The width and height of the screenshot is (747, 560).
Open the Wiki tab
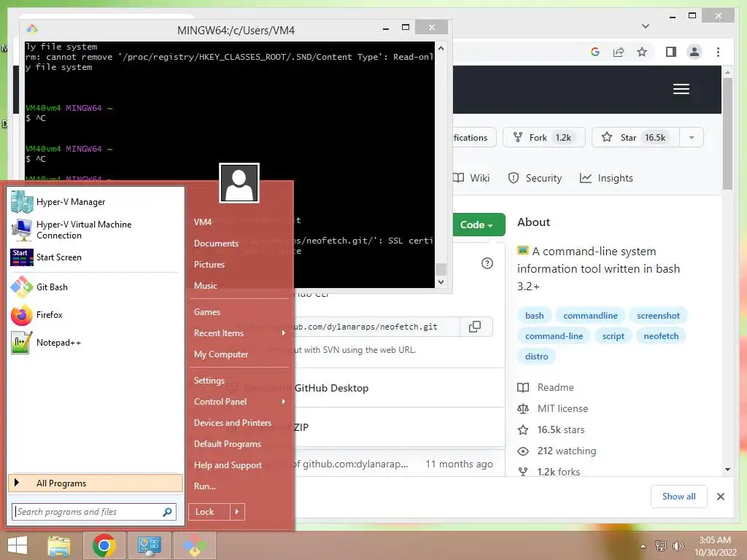pos(471,178)
